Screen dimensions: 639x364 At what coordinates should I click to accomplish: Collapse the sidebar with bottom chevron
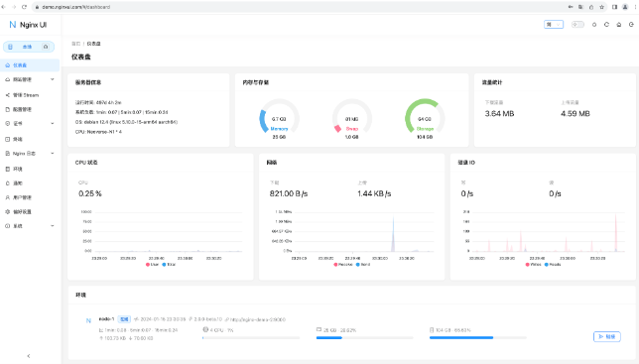tap(29, 356)
